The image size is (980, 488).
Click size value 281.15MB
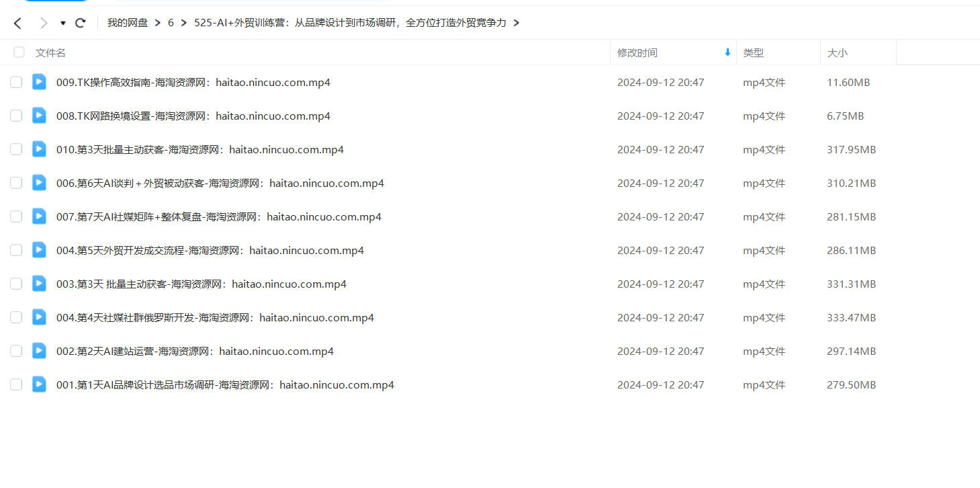click(x=851, y=216)
